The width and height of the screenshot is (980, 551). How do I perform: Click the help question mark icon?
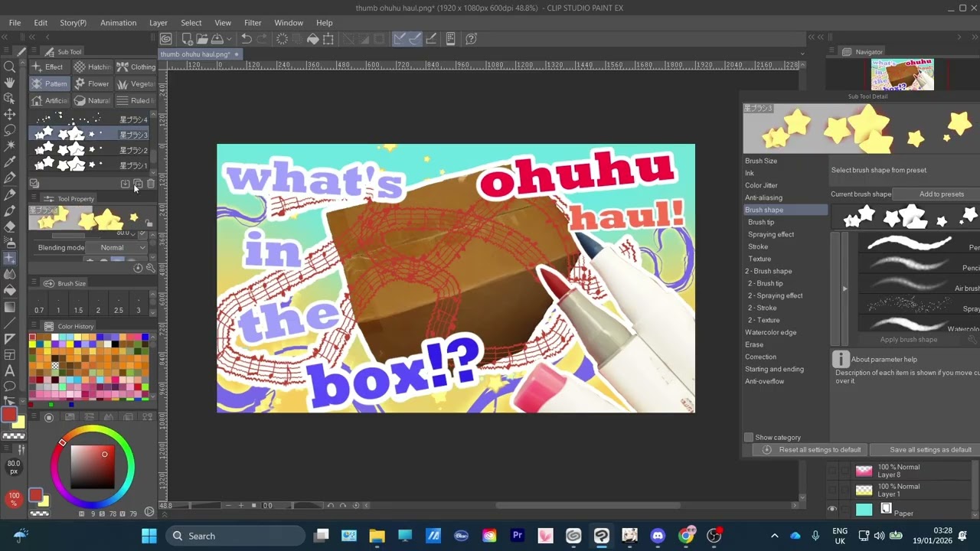(x=472, y=39)
